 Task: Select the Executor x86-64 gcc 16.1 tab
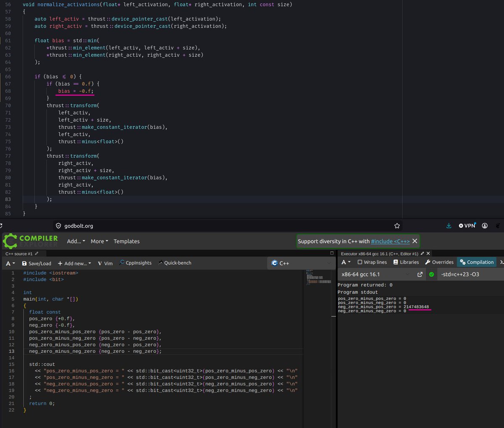[379, 254]
